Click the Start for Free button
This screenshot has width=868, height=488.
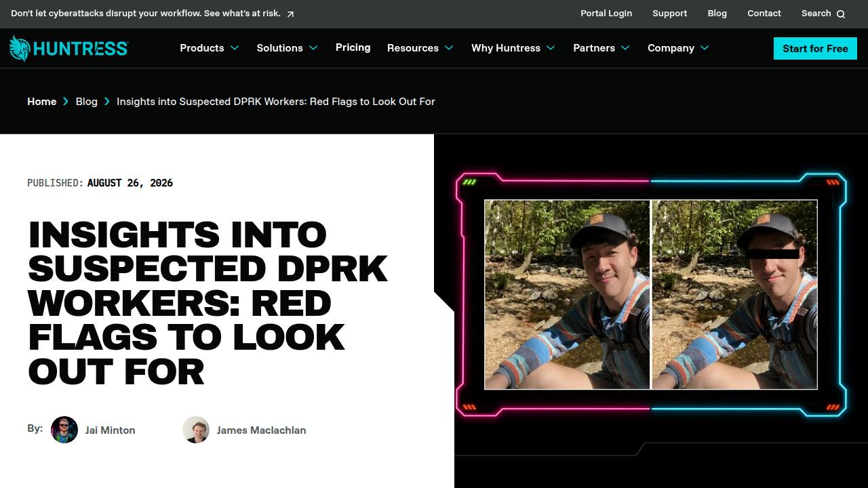click(x=815, y=48)
